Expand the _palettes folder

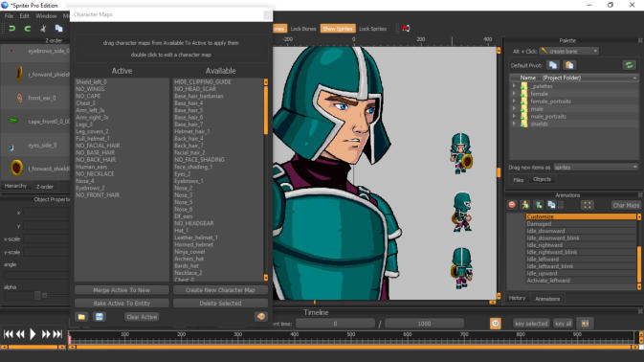(x=514, y=86)
